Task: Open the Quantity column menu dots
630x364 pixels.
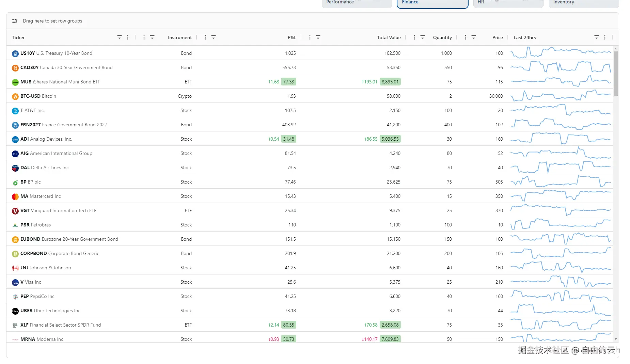Action: (x=414, y=37)
